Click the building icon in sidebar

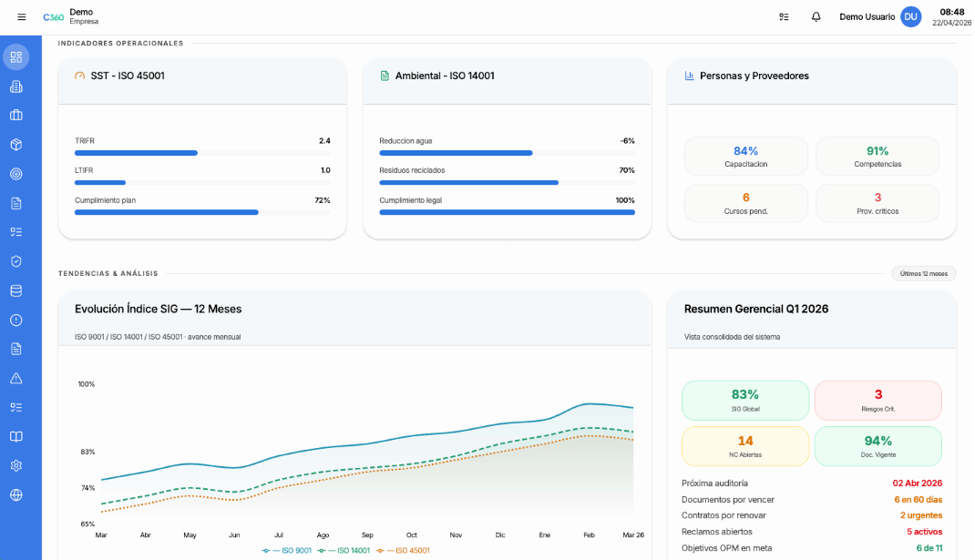[x=15, y=87]
